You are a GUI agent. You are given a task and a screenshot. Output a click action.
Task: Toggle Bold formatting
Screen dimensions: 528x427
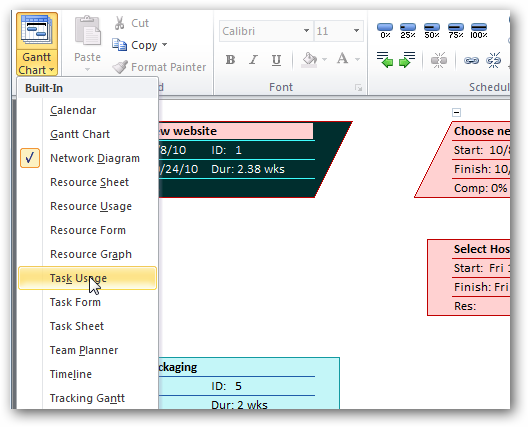(231, 60)
